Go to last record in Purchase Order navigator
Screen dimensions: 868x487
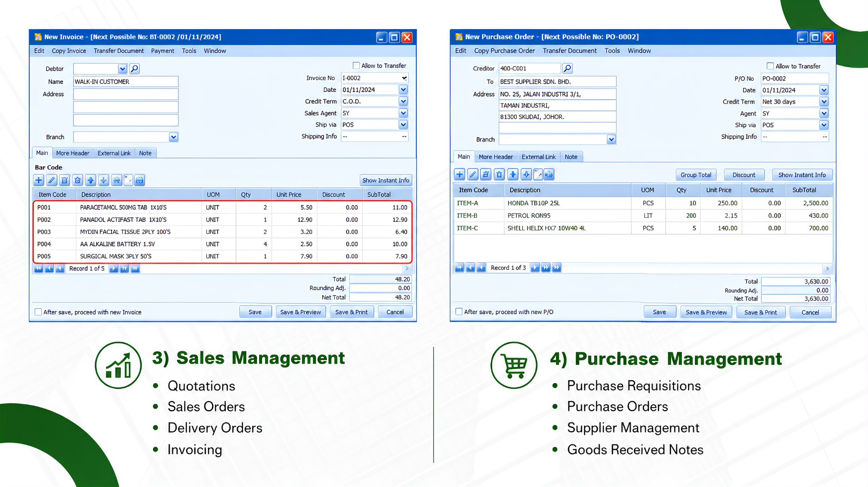(x=557, y=268)
